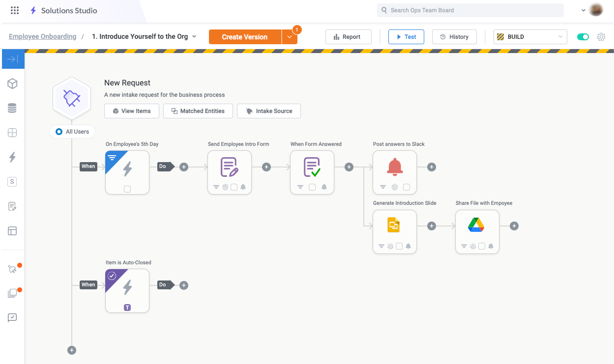614x364 pixels.
Task: Click the plug icon with red notification dot
Action: point(12,268)
